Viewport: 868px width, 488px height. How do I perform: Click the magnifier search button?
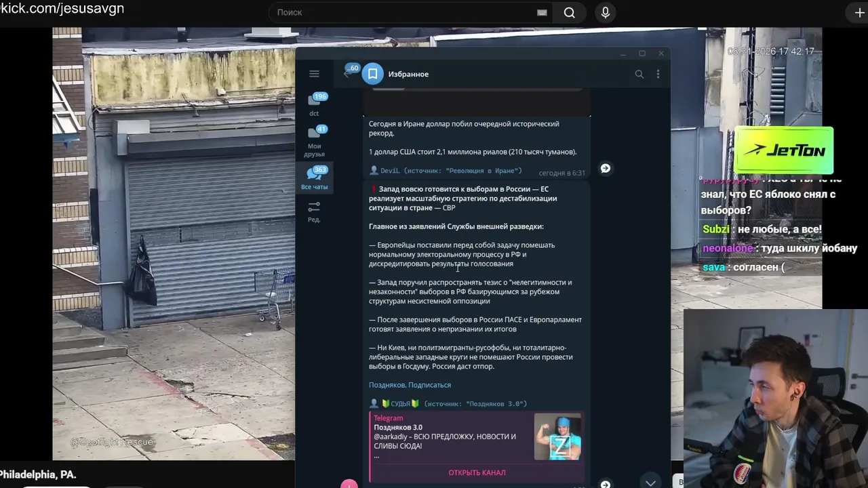pos(570,12)
